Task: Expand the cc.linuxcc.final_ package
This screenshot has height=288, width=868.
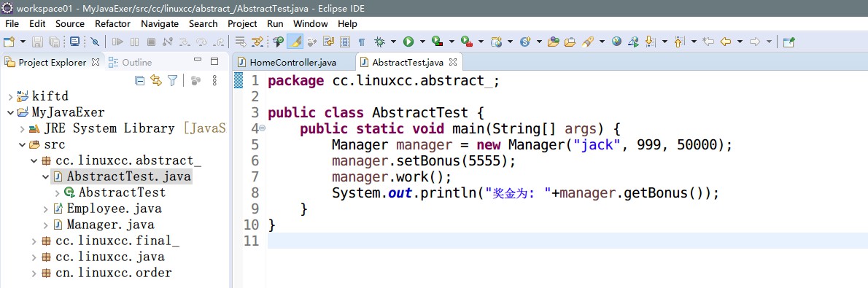Action: click(x=34, y=241)
